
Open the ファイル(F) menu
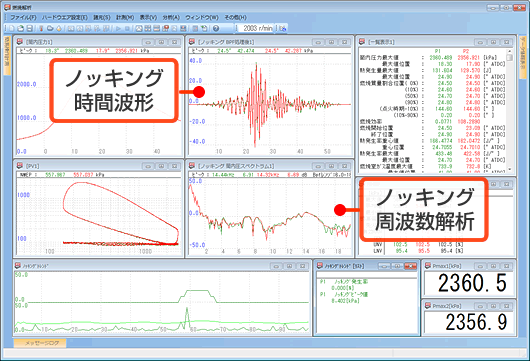click(23, 17)
